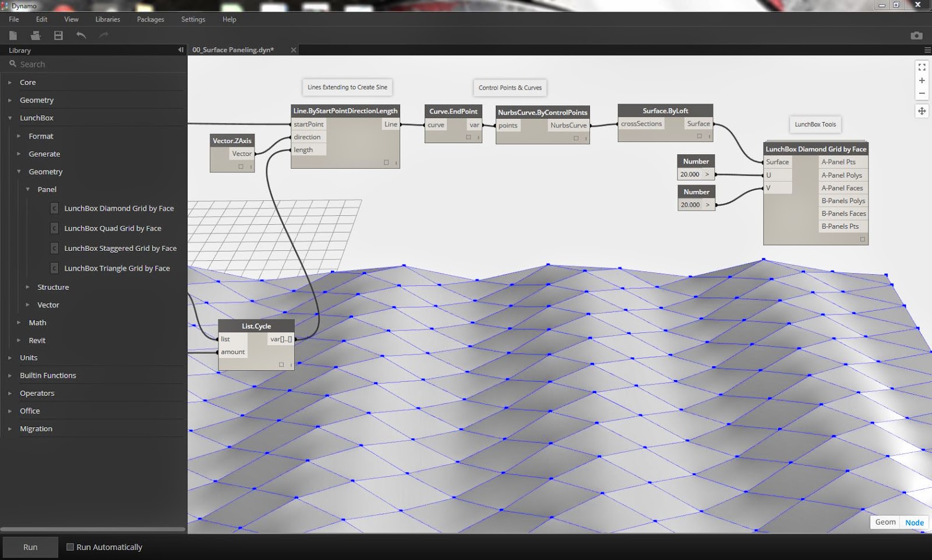Toggle the preview box on Vector.ZAxis node

[x=241, y=166]
